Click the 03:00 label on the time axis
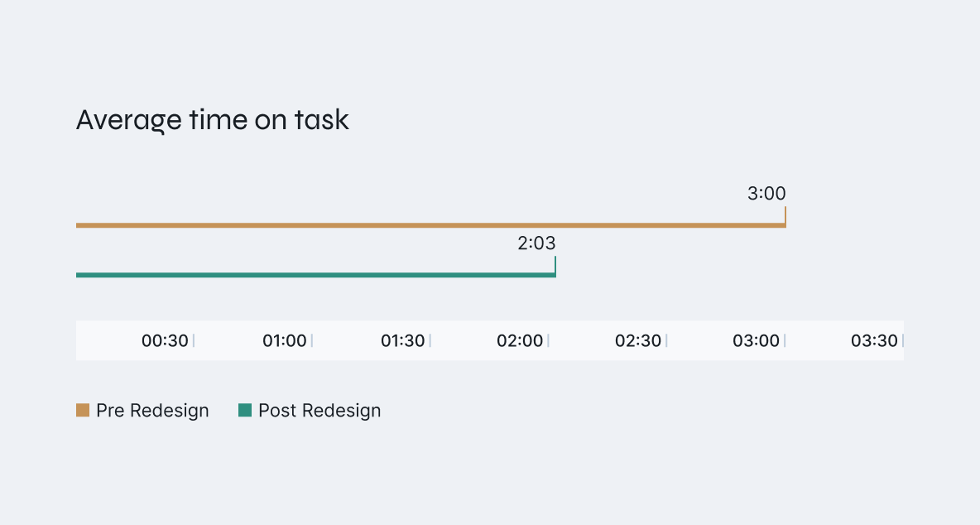This screenshot has height=525, width=980. [756, 341]
